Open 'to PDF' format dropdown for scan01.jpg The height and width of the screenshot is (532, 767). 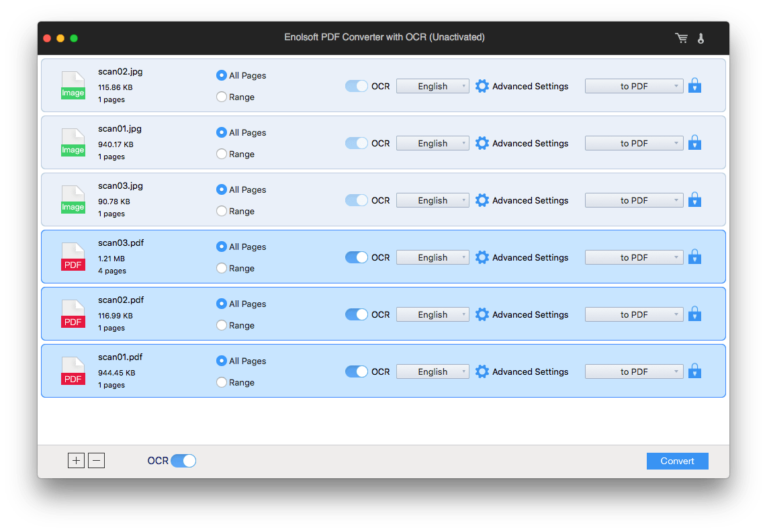click(634, 143)
